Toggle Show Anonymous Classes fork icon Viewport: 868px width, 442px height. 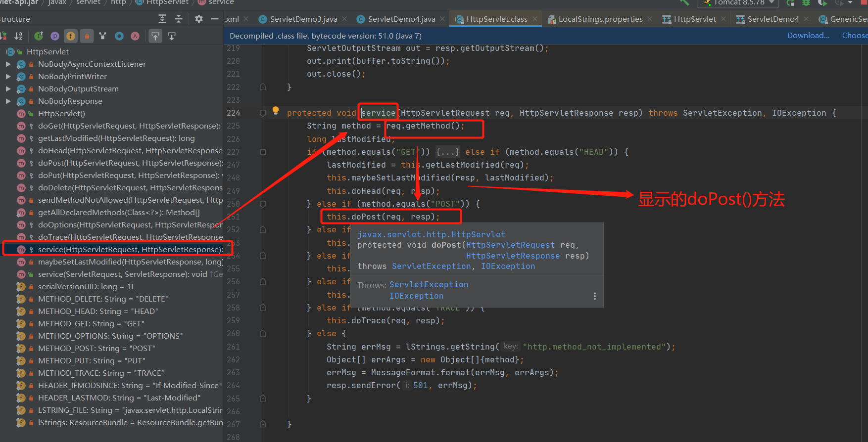point(103,36)
